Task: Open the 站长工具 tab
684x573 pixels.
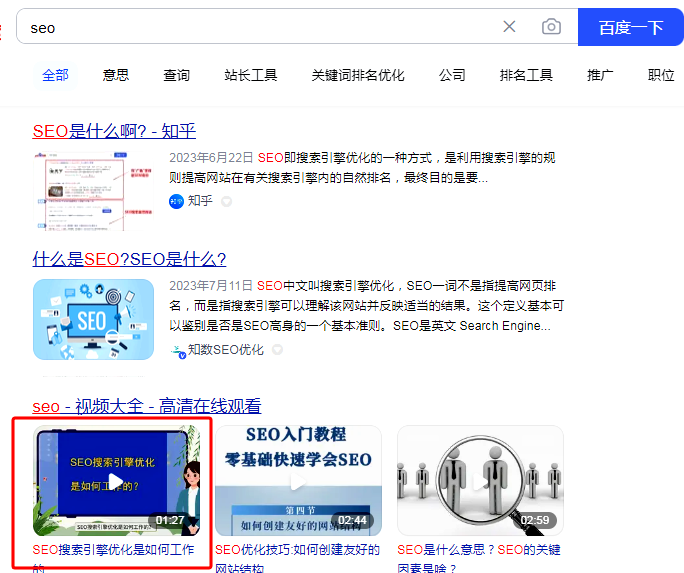Action: tap(251, 75)
